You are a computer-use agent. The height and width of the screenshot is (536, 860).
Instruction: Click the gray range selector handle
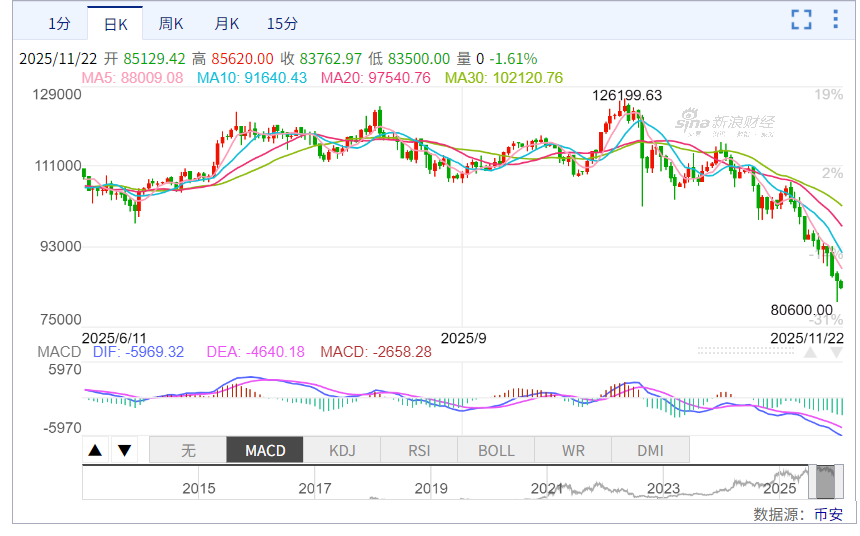(x=826, y=482)
